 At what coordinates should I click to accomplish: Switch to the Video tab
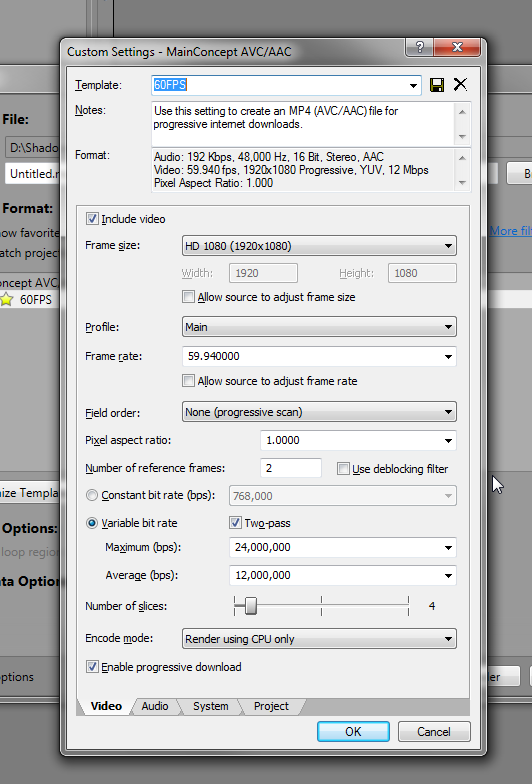click(106, 706)
